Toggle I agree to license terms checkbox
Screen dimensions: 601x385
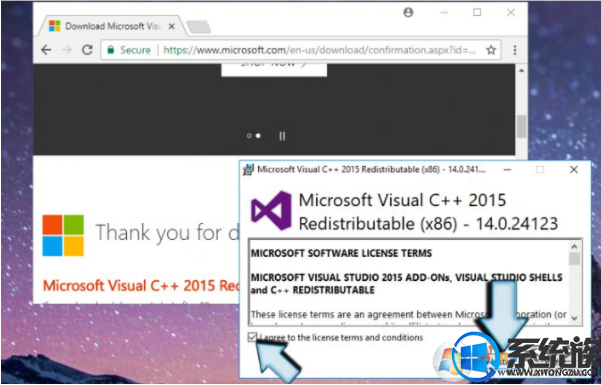(252, 337)
